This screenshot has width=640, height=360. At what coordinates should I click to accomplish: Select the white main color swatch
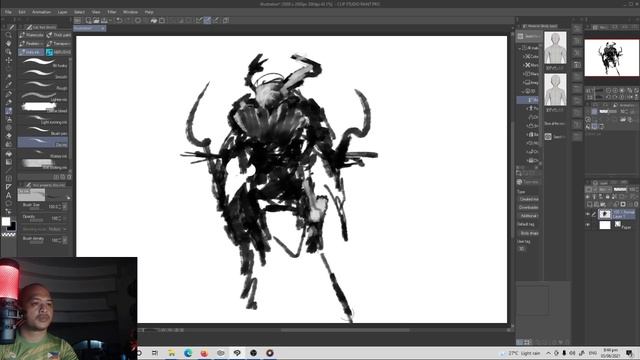pyautogui.click(x=6, y=221)
